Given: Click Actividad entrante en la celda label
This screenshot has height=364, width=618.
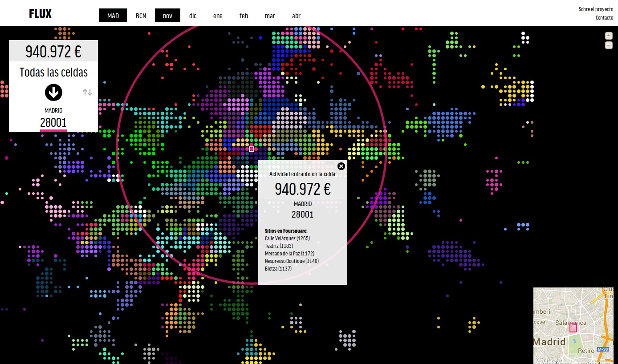Looking at the screenshot, I should pyautogui.click(x=303, y=174).
